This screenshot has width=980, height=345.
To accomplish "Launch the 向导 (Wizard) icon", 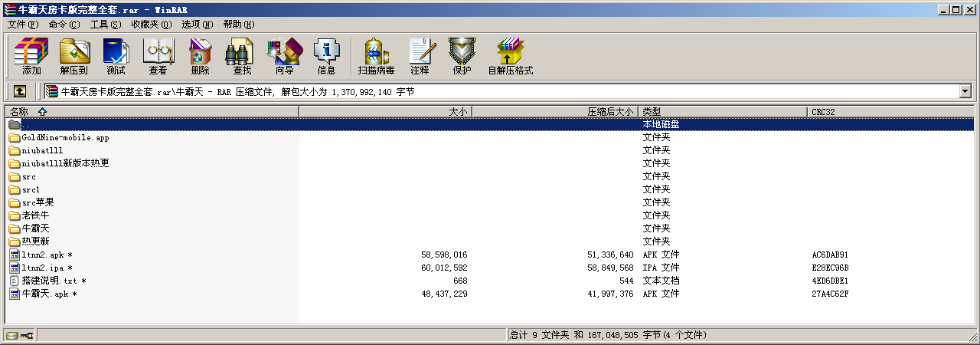I will 284,56.
